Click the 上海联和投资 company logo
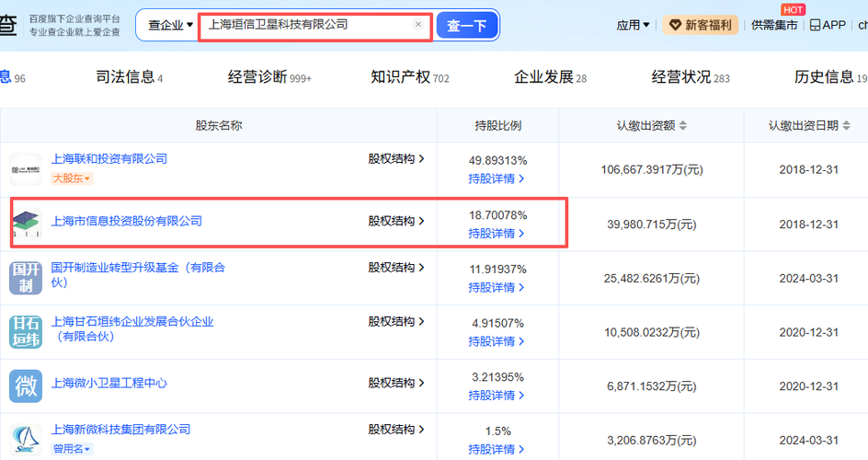Screen dimensions: 868x460 [x=26, y=169]
